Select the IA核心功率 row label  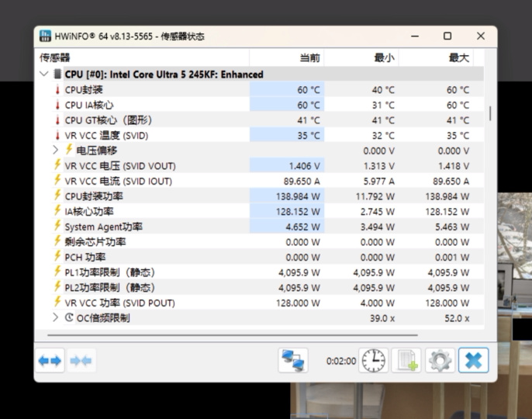[x=89, y=212]
